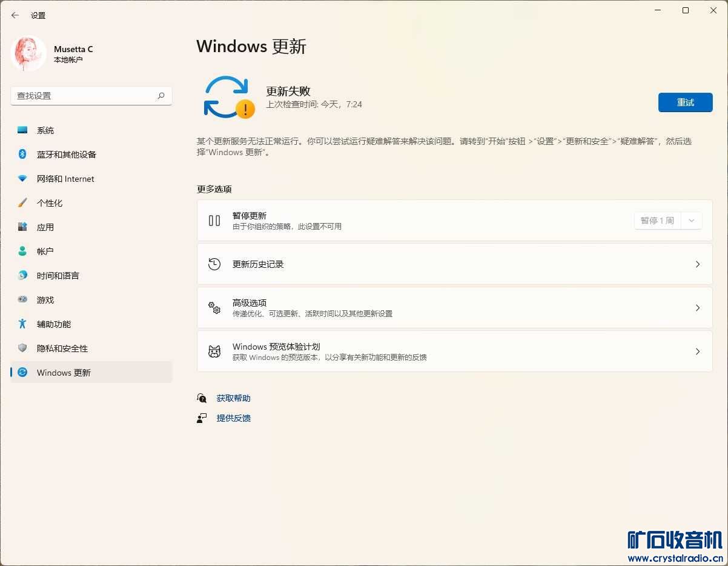Click the Musetta C profile avatar
The image size is (728, 566).
[x=28, y=53]
